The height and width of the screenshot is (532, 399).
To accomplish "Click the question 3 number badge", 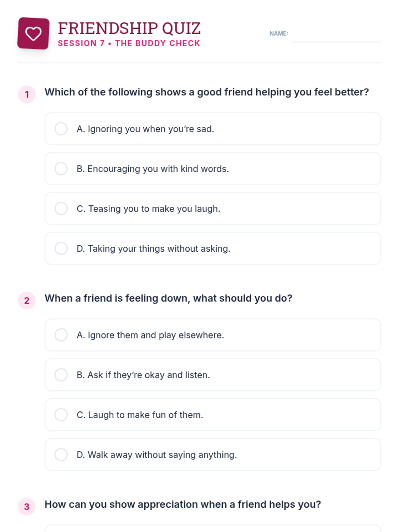I will [x=27, y=507].
